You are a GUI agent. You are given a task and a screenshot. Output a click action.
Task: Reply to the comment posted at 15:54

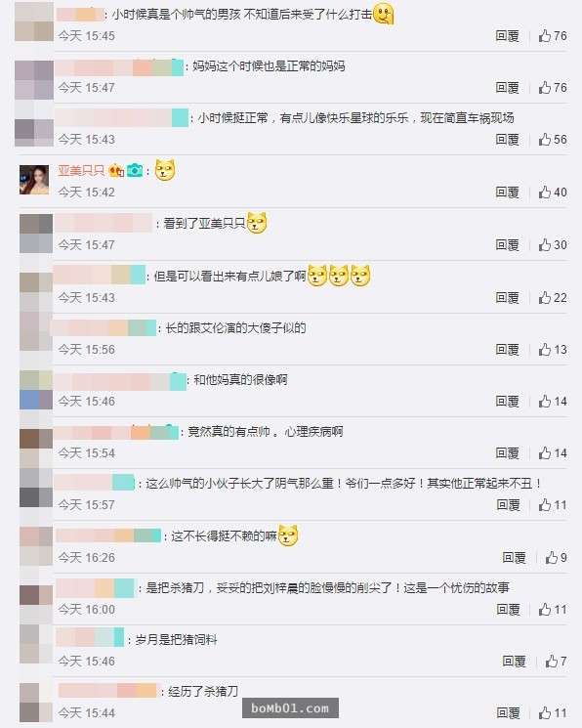[507, 453]
